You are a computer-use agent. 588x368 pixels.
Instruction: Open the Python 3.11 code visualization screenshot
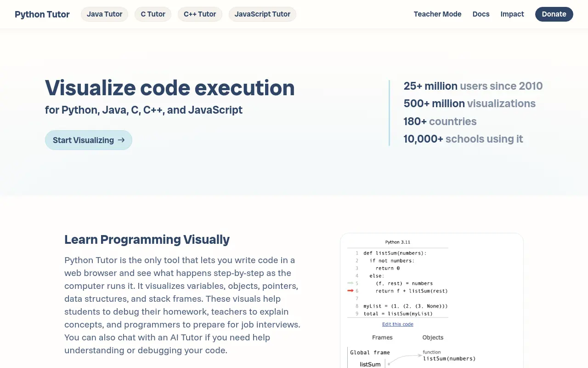coord(432,300)
